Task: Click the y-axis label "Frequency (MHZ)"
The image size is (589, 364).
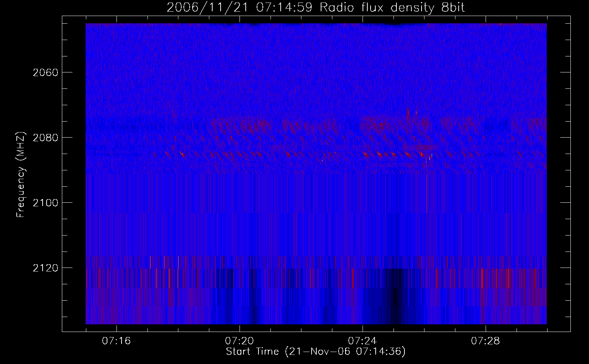Action: click(x=21, y=175)
